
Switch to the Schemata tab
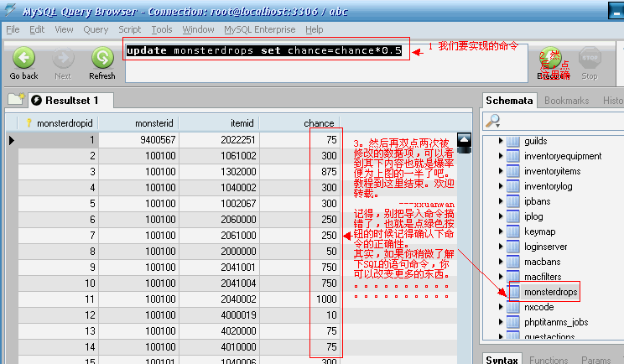(x=509, y=101)
